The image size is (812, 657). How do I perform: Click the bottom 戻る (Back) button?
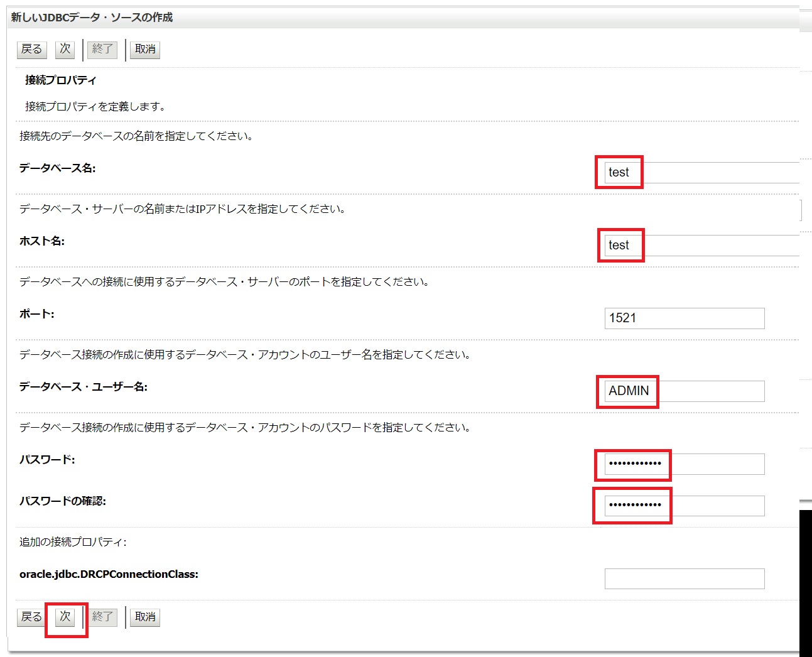tap(31, 617)
